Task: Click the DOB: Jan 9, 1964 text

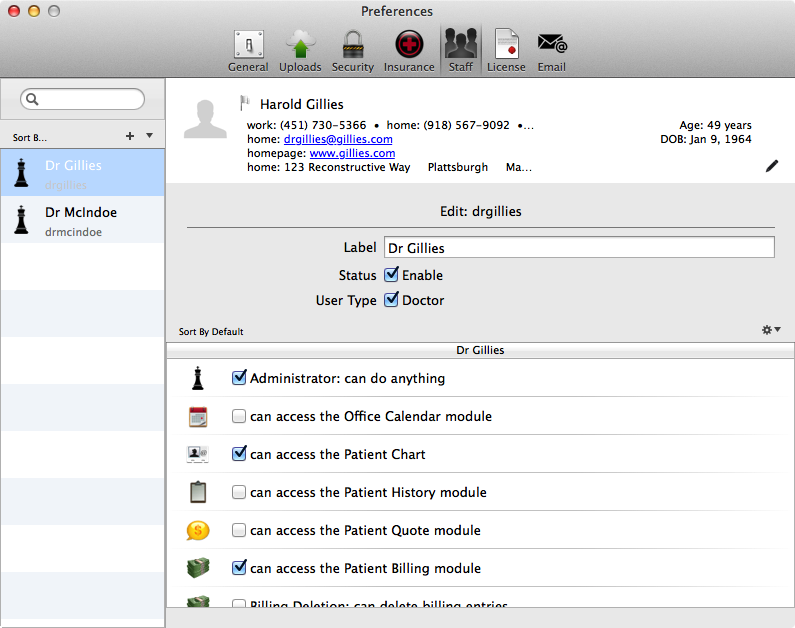Action: (x=706, y=139)
